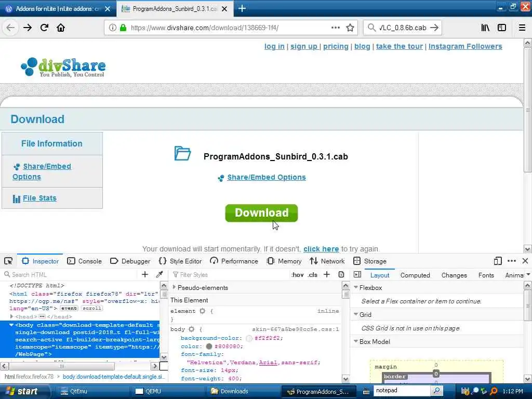Click selector highlighter next to body rule
532x399 pixels.
192,329
